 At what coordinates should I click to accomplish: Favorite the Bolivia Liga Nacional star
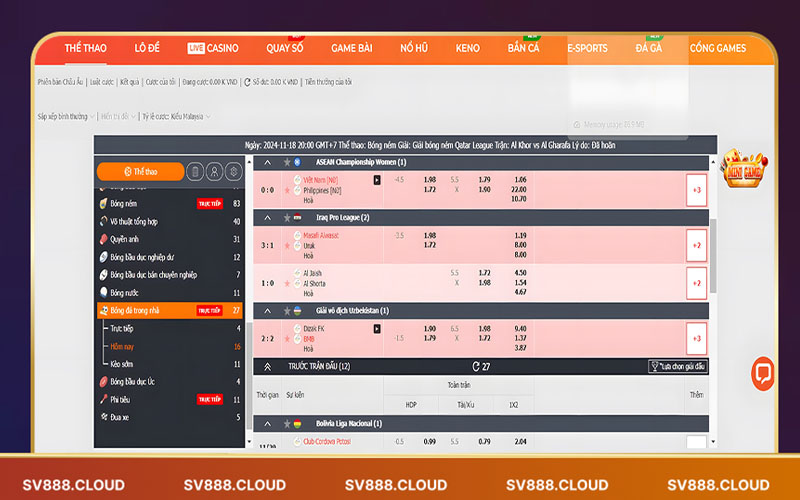[x=287, y=424]
